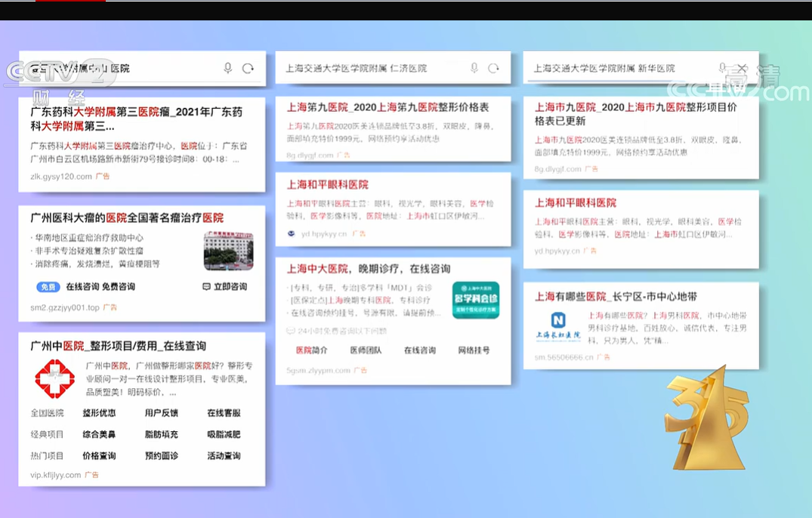Click 在线咨询 免费咨询 link text
This screenshot has height=518, width=812.
[100, 286]
